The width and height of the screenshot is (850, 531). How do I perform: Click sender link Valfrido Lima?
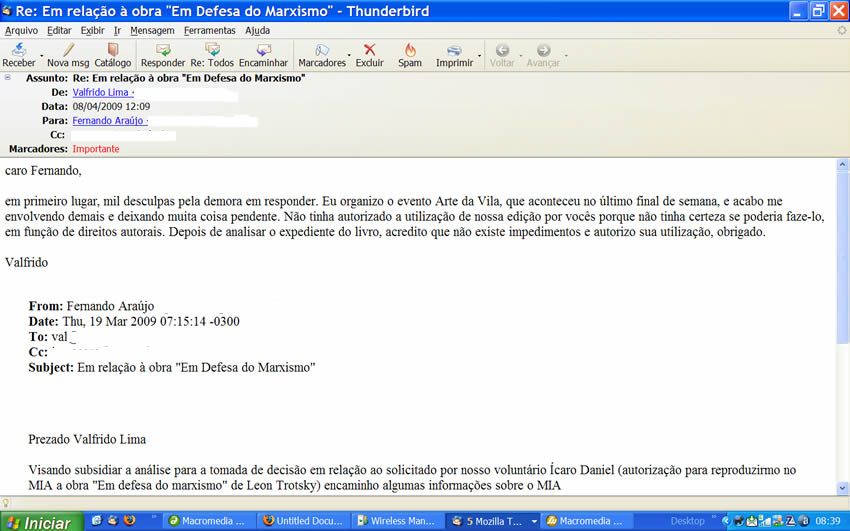pyautogui.click(x=101, y=92)
